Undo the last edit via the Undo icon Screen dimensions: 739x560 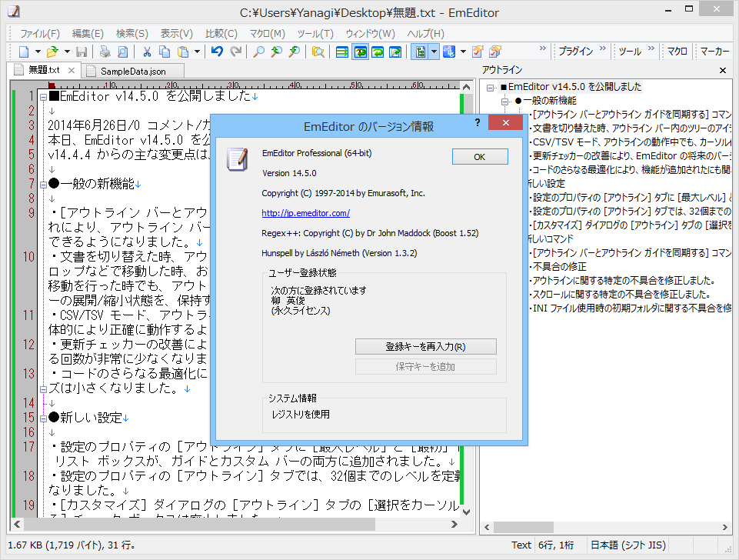coord(216,51)
